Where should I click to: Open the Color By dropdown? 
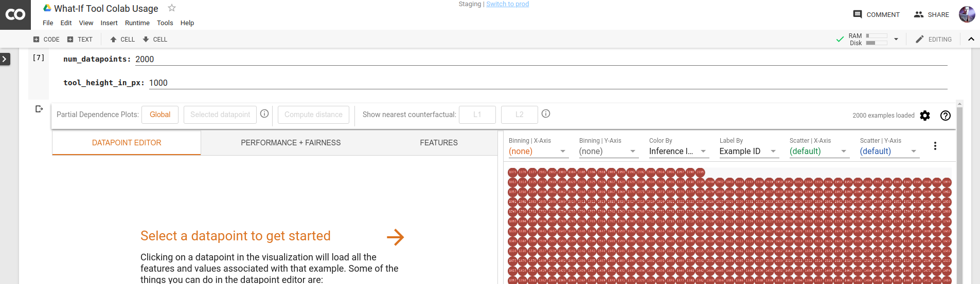point(678,151)
